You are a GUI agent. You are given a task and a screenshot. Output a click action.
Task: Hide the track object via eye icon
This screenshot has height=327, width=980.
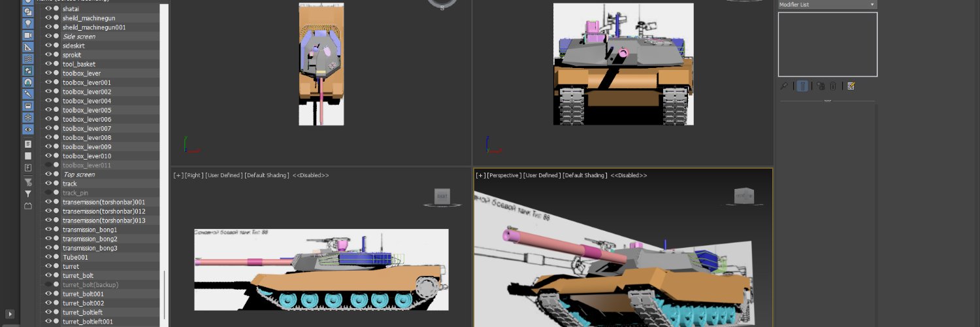pos(48,184)
